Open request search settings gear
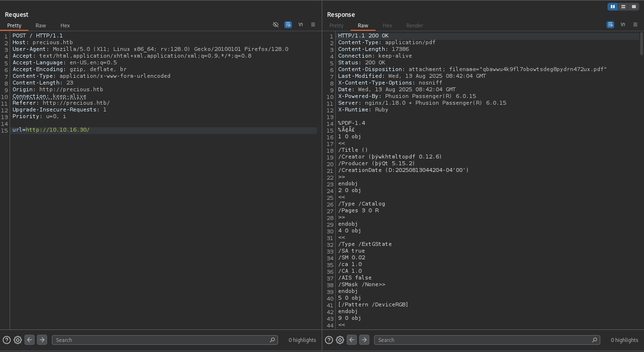Viewport: 644px width, 352px height. coord(18,340)
